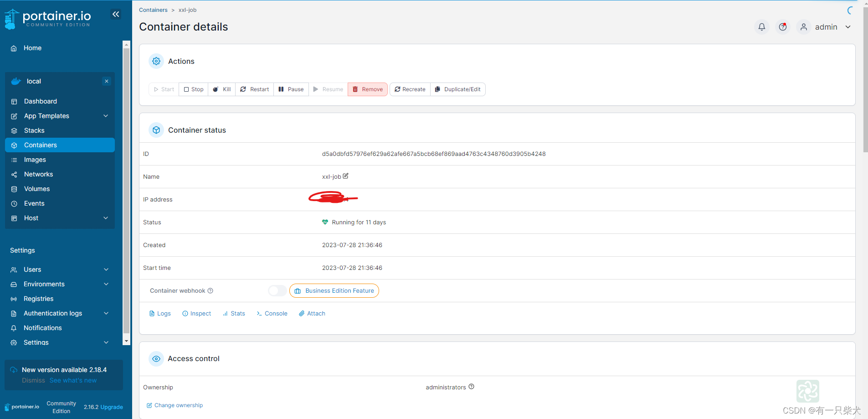The width and height of the screenshot is (868, 419).
Task: Open the Volumes page
Action: click(60, 189)
